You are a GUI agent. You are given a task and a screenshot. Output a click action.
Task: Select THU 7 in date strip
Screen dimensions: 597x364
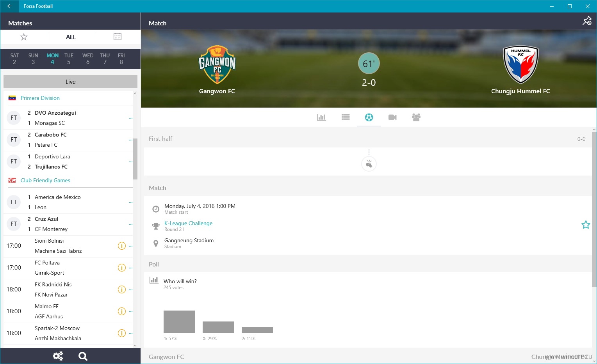point(105,59)
